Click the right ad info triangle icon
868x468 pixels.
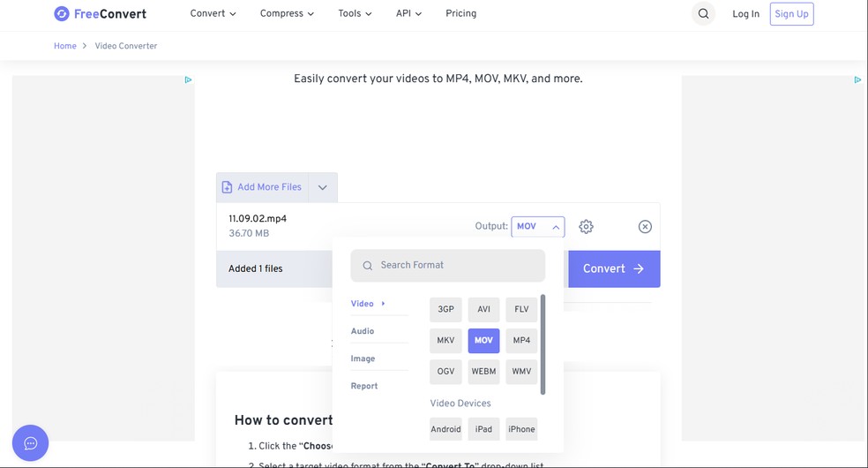coord(857,79)
